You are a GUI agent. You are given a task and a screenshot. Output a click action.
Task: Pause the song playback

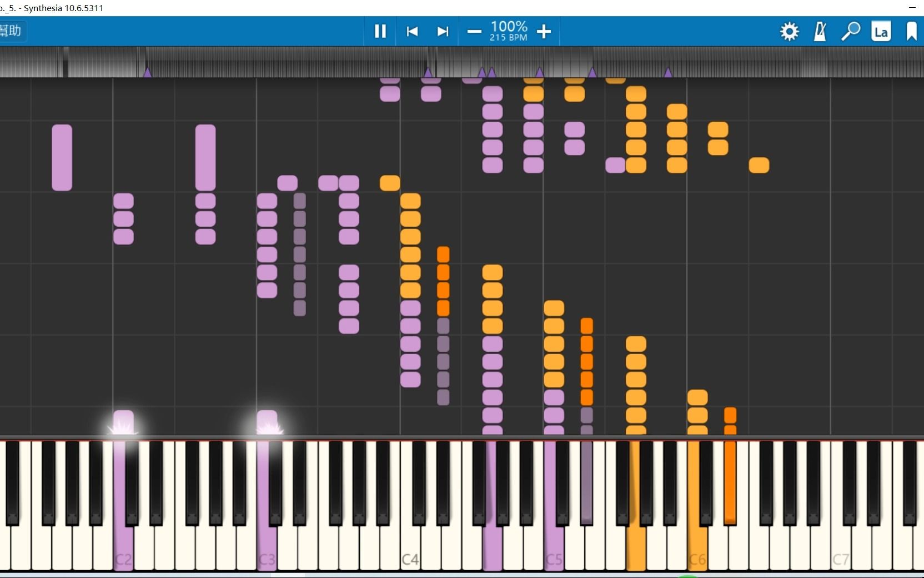[x=380, y=31]
